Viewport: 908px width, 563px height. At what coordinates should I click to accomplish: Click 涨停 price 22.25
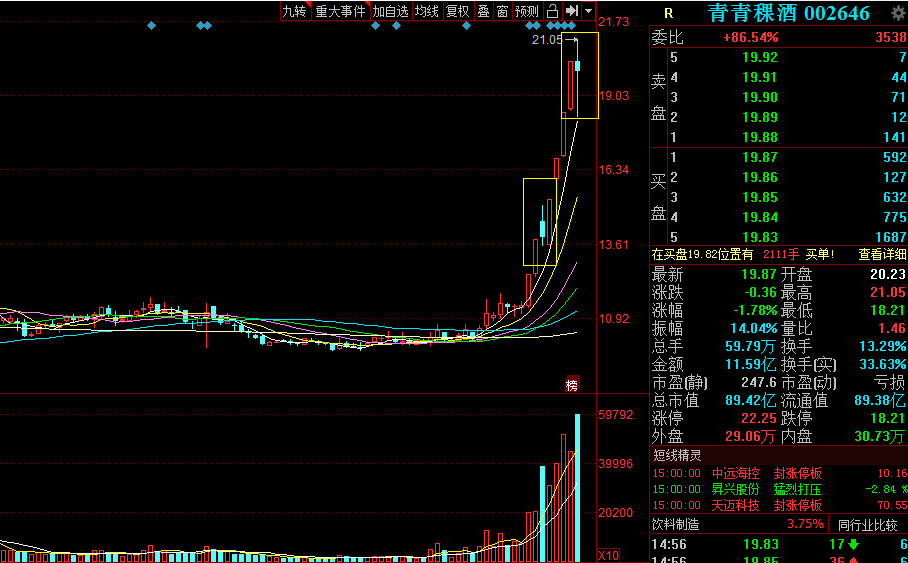point(759,418)
